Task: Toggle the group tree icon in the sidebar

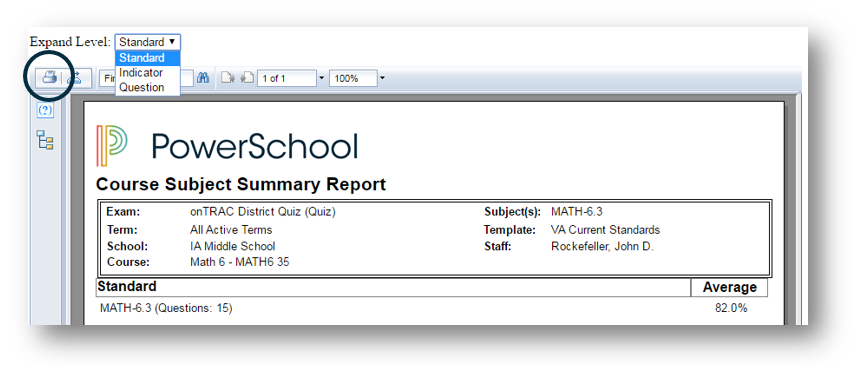Action: (x=45, y=140)
